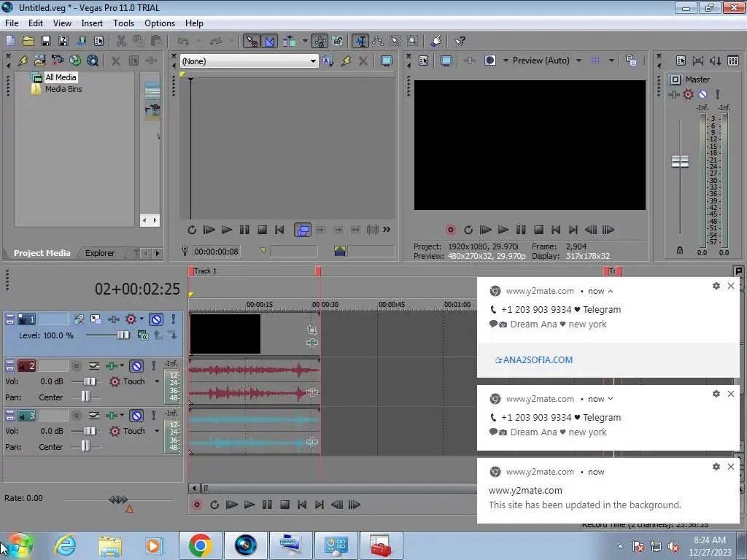Open Preview (Auto) quality dropdown arrow

click(578, 61)
